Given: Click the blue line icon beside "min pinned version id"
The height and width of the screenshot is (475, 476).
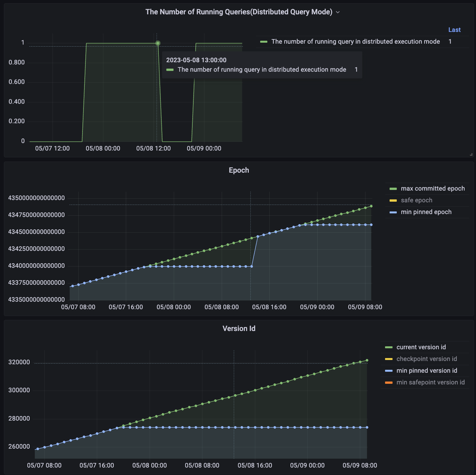Looking at the screenshot, I should (388, 370).
